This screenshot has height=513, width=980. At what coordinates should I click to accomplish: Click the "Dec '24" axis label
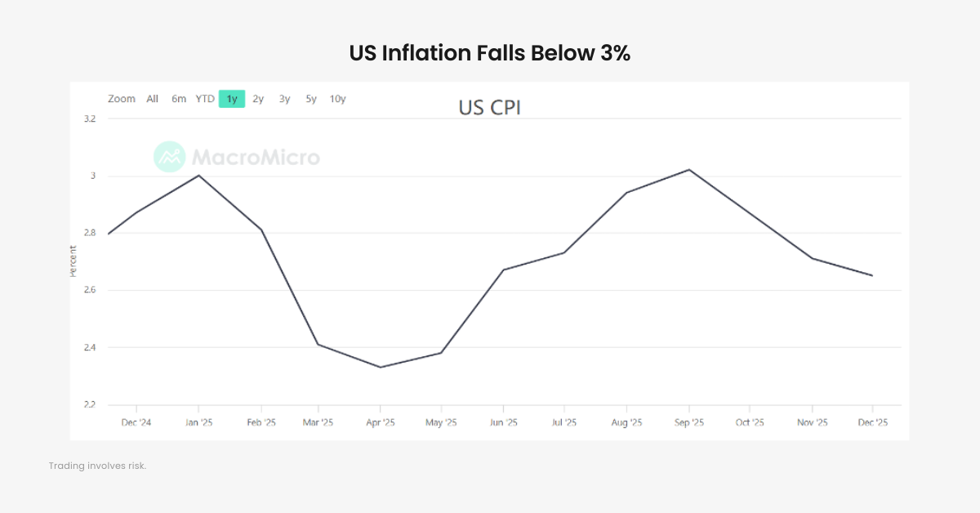click(x=136, y=422)
